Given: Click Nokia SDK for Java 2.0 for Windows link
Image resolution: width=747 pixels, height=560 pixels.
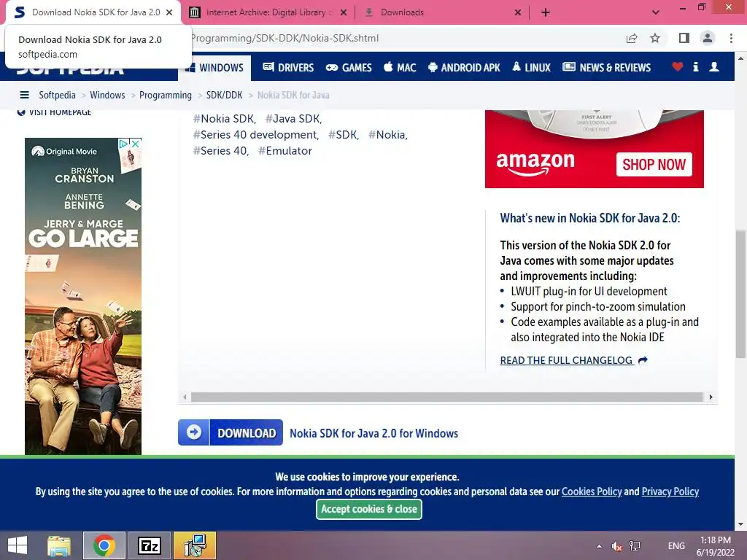Looking at the screenshot, I should [x=374, y=433].
